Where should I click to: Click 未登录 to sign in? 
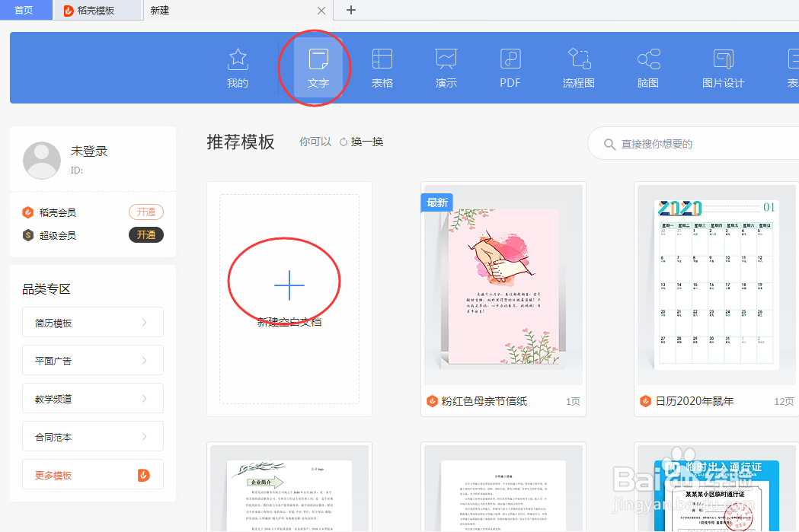(89, 151)
